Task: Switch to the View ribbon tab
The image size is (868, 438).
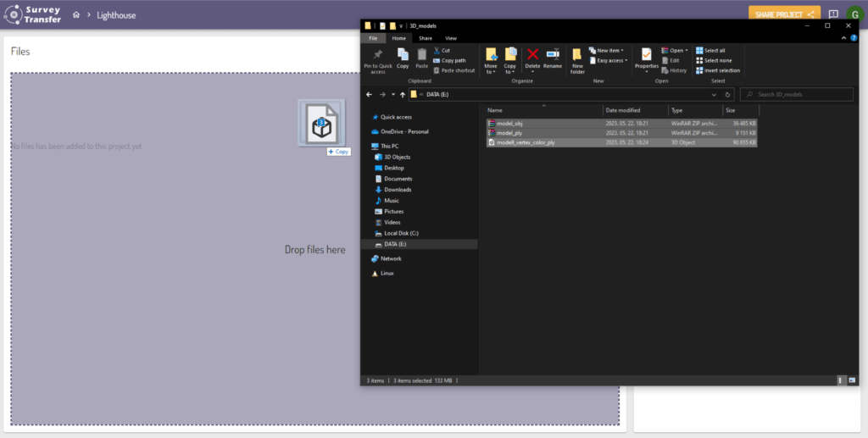Action: 451,38
